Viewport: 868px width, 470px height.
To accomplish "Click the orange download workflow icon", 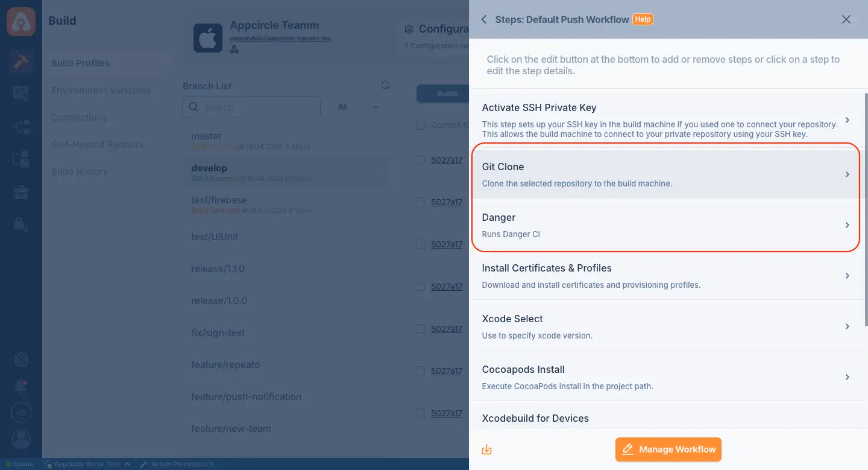I will point(487,449).
